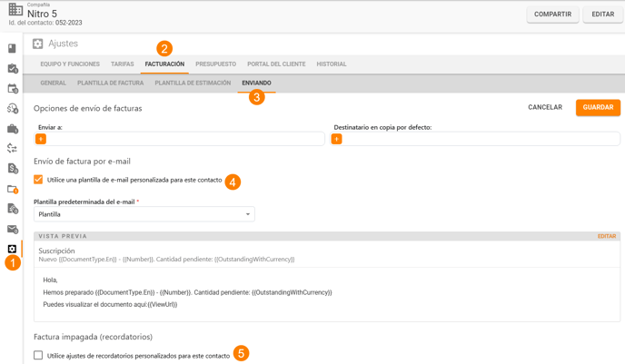Select Plantilla de Estimación subtab

pyautogui.click(x=193, y=83)
